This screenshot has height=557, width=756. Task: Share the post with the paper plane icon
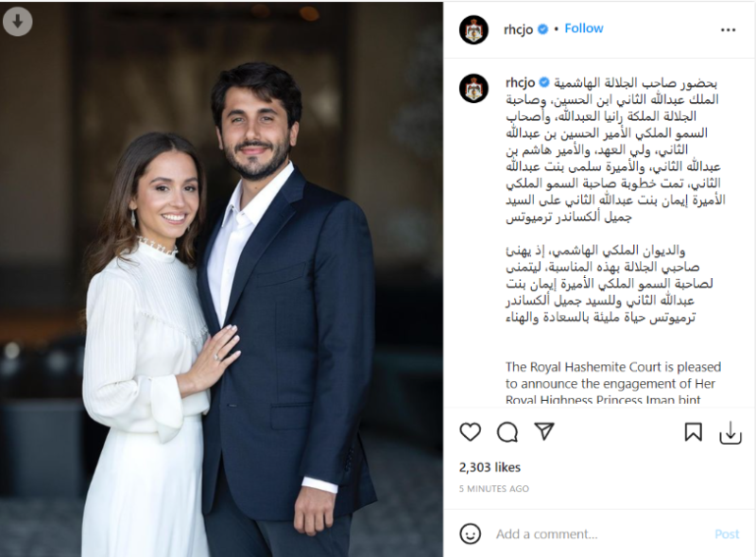click(544, 431)
